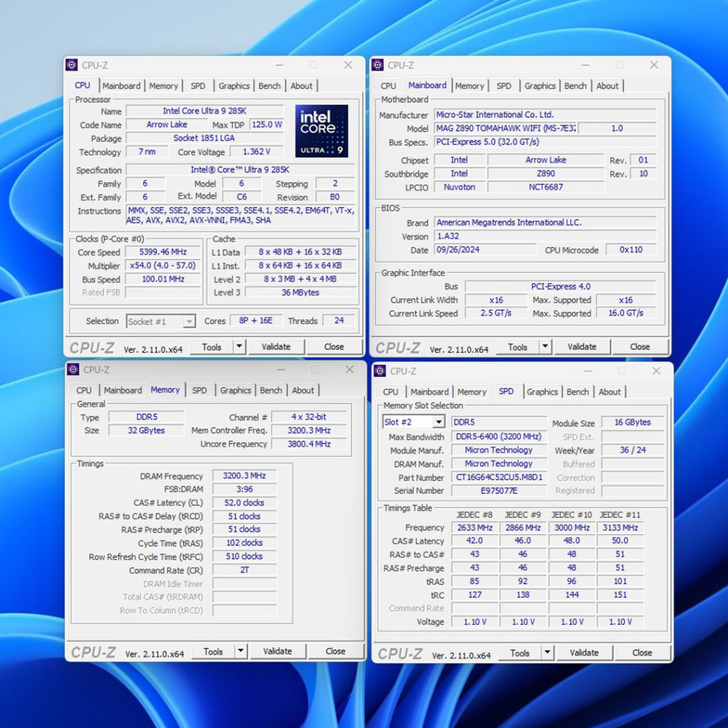Click the Level 3 cache value 36 MBytes
The height and width of the screenshot is (728, 728).
301,292
